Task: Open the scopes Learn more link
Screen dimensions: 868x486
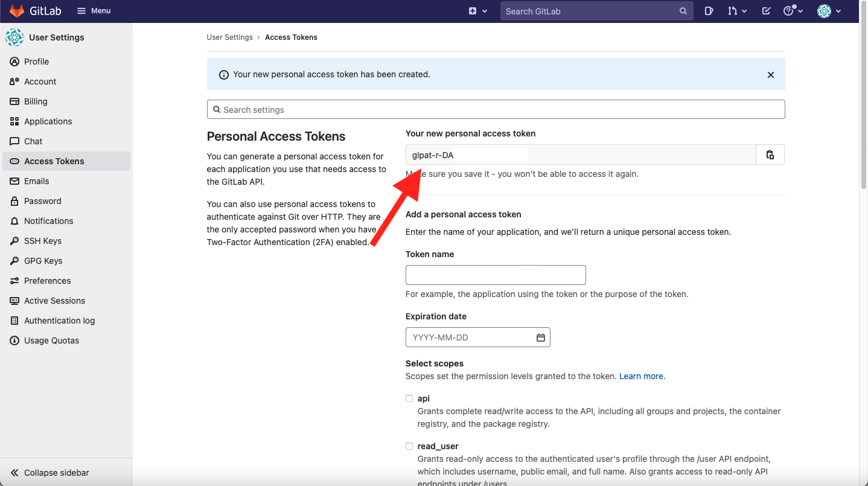Action: [642, 376]
